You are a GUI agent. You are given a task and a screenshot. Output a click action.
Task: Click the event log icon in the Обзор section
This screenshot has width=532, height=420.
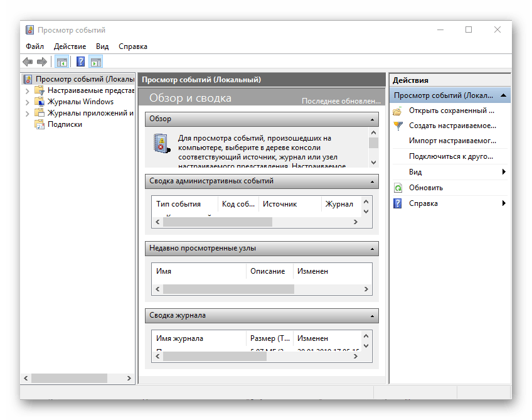161,143
